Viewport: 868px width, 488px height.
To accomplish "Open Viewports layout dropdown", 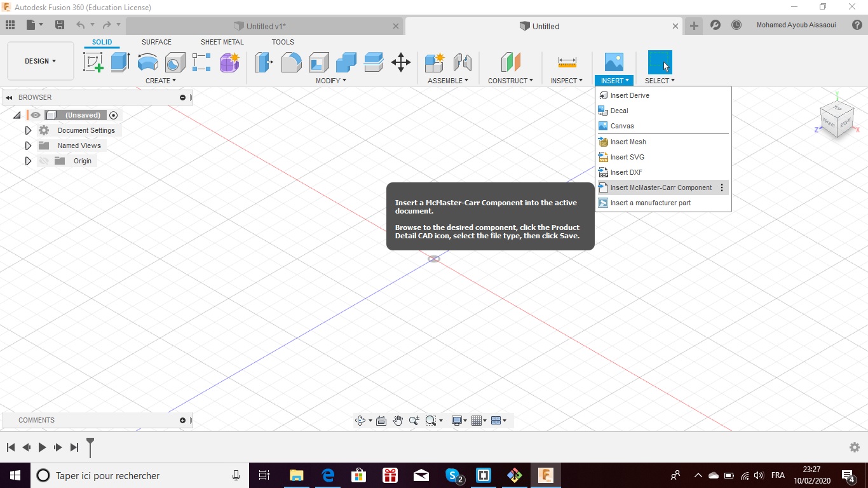I will tap(498, 421).
